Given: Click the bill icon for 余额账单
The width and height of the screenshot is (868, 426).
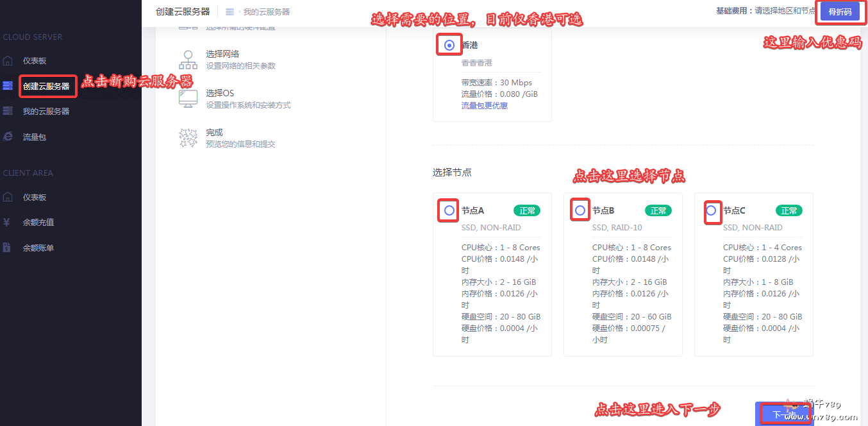Looking at the screenshot, I should (8, 248).
